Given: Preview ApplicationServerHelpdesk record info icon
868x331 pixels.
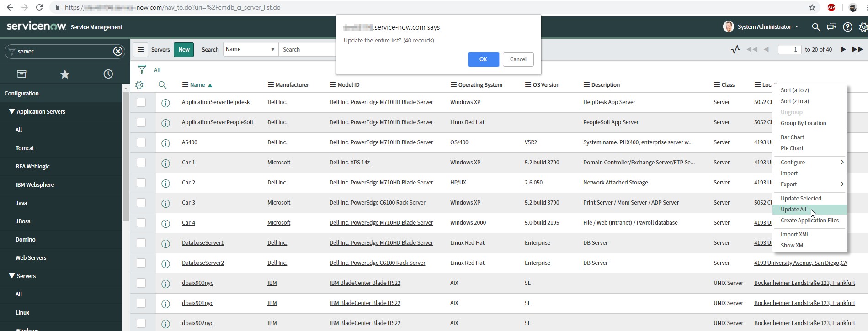Looking at the screenshot, I should (165, 103).
